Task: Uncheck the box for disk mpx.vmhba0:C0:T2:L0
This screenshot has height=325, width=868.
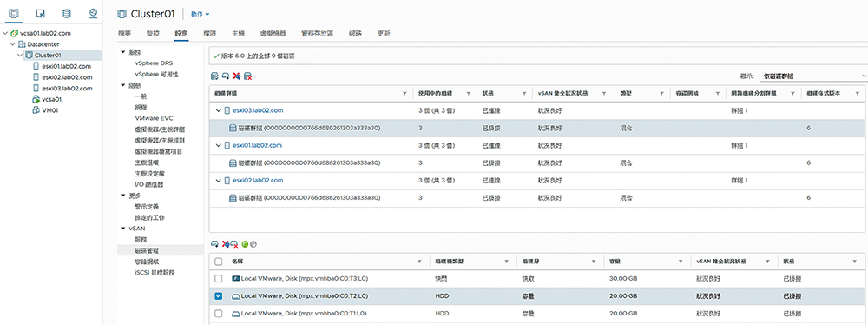Action: pyautogui.click(x=218, y=296)
